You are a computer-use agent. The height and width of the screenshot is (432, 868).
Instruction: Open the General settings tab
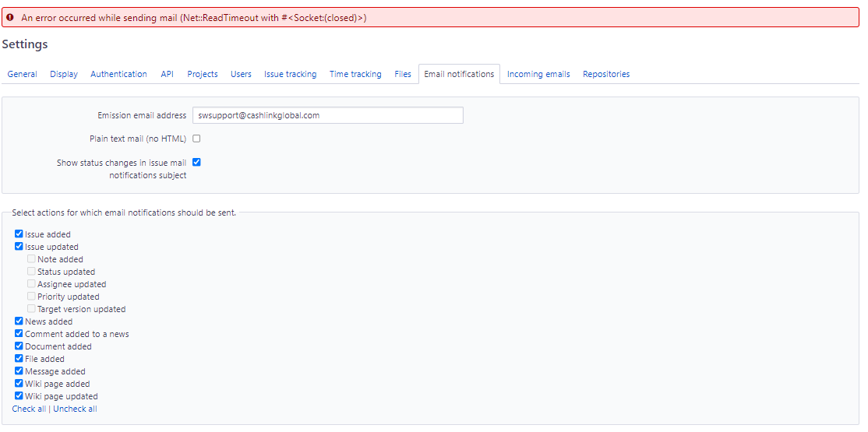(22, 74)
